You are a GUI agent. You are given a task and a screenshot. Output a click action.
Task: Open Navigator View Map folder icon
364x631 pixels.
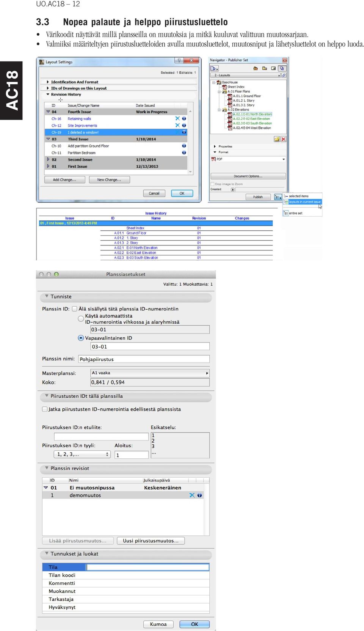click(x=265, y=68)
